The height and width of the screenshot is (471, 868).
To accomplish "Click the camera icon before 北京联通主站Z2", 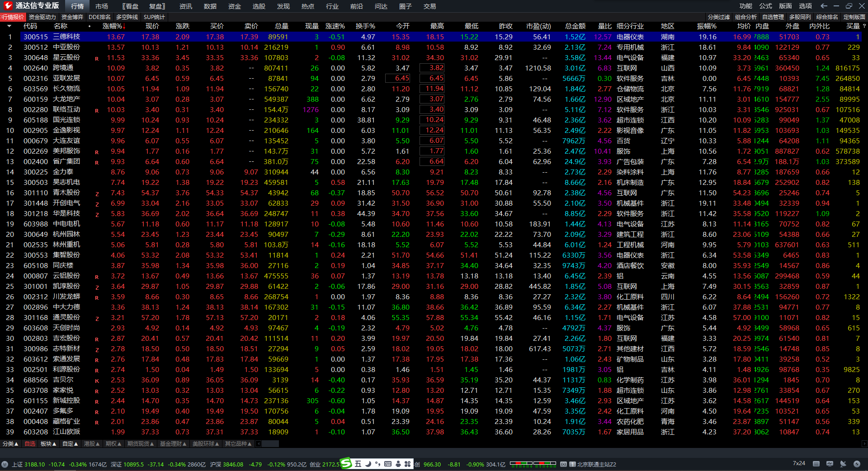I will tap(563, 464).
